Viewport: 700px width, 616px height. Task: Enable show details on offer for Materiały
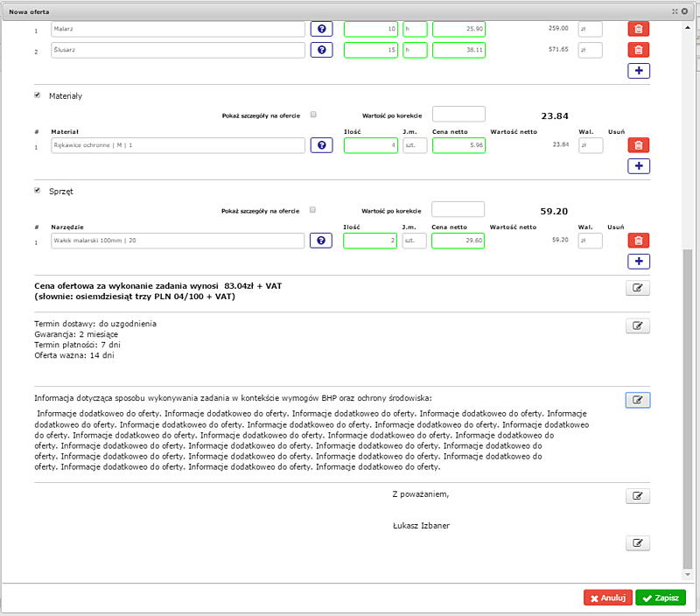click(313, 115)
